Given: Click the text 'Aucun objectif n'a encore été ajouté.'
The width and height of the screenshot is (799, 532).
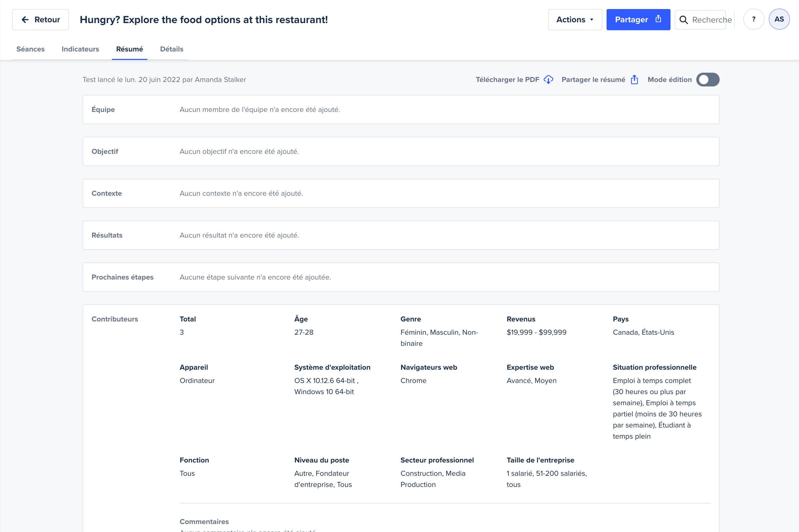Looking at the screenshot, I should point(239,152).
